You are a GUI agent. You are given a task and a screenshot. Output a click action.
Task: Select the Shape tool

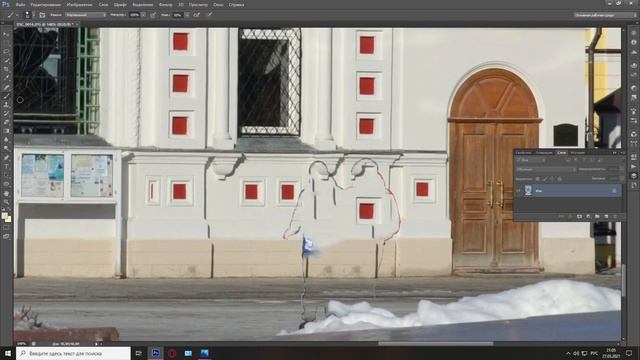[x=6, y=184]
